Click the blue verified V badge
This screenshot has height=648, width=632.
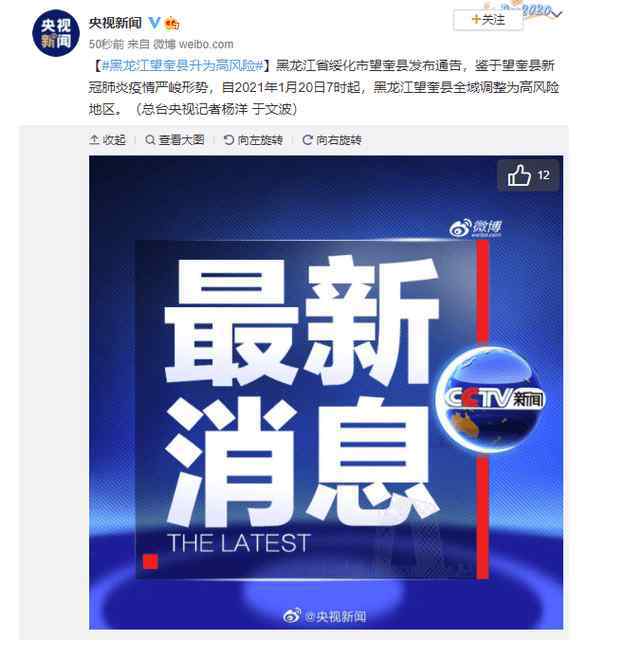pos(154,23)
